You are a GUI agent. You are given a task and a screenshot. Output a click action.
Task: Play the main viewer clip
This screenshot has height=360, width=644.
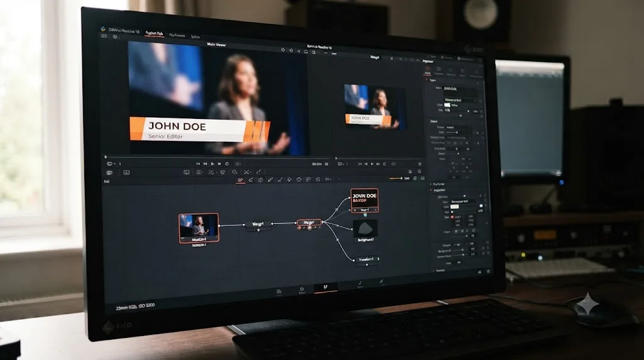pos(213,164)
